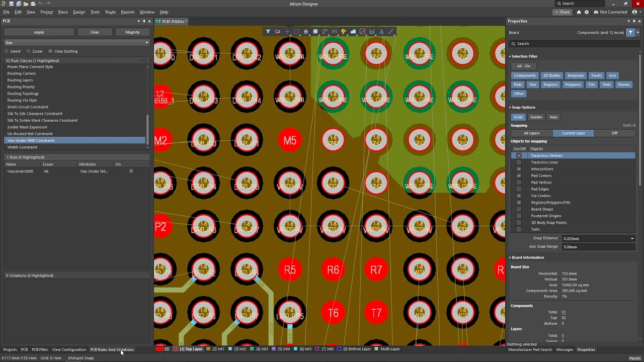Select the Place Dimension tool

[372, 32]
